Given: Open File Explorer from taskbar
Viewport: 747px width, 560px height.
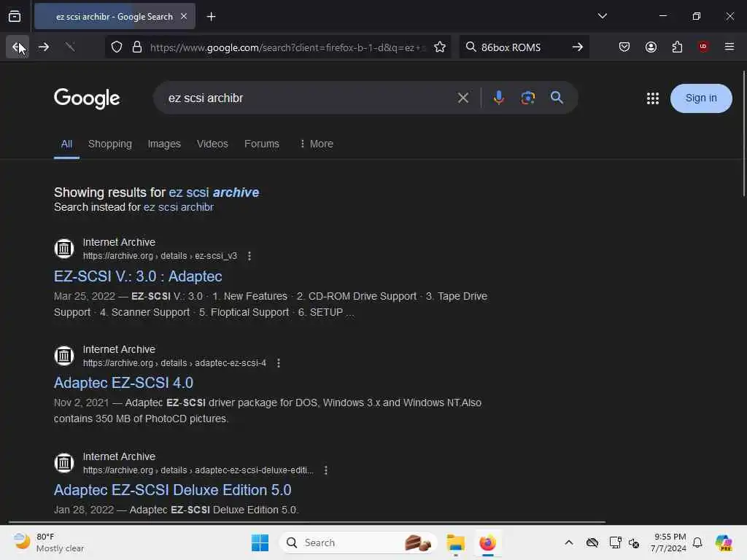Looking at the screenshot, I should 455,542.
